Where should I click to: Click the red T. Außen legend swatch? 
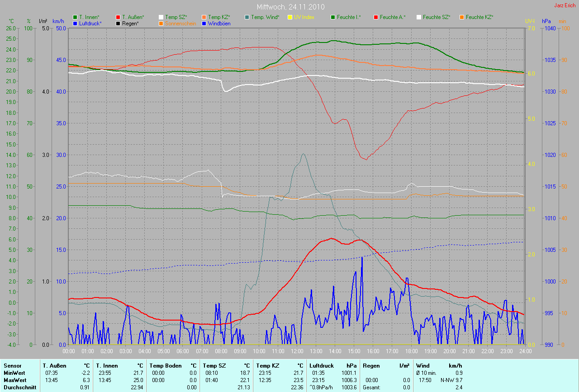click(118, 17)
